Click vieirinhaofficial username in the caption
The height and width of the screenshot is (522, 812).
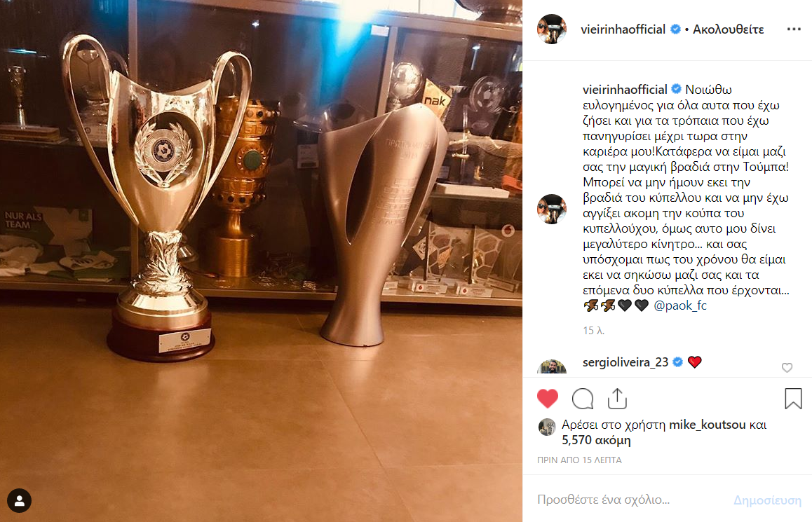pyautogui.click(x=625, y=90)
